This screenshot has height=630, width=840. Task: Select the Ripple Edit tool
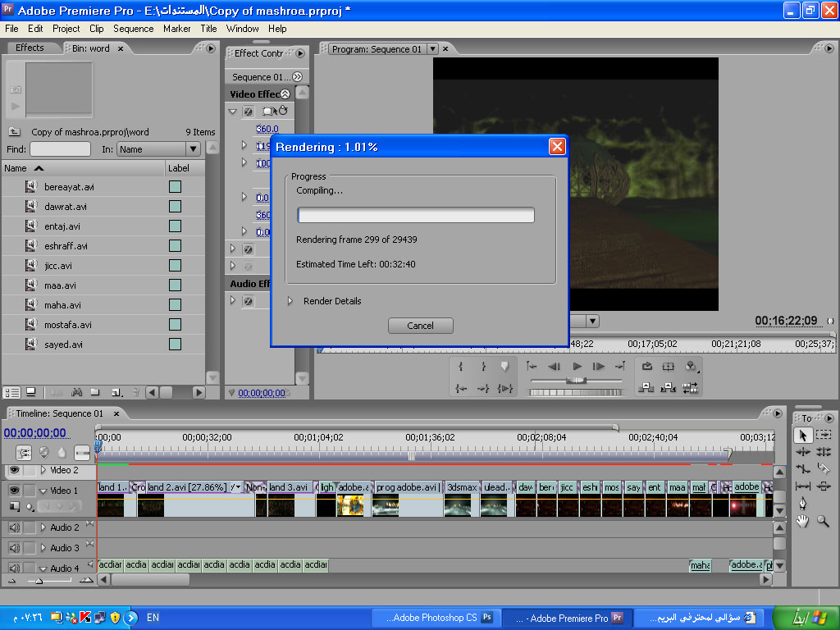pyautogui.click(x=802, y=452)
